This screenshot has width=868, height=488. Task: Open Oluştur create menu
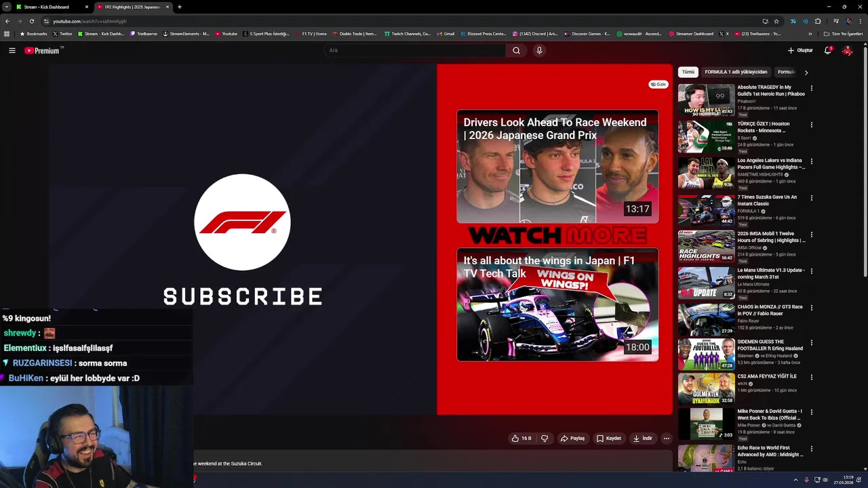click(800, 50)
